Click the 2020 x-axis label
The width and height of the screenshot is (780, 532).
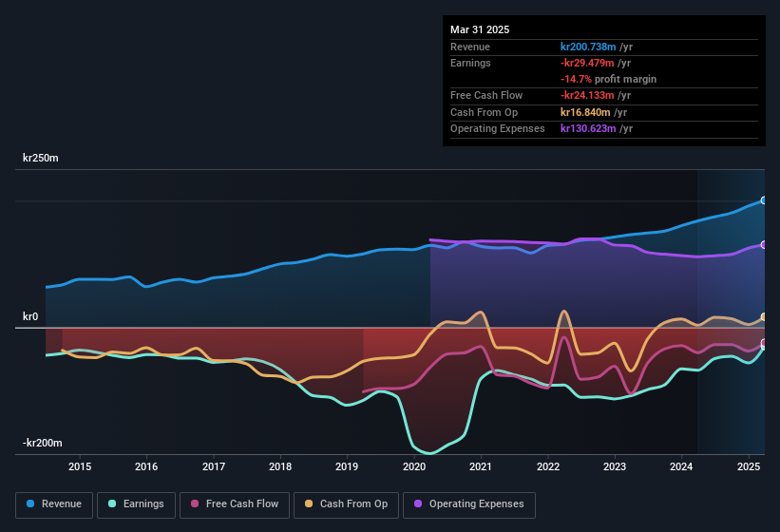pos(414,466)
